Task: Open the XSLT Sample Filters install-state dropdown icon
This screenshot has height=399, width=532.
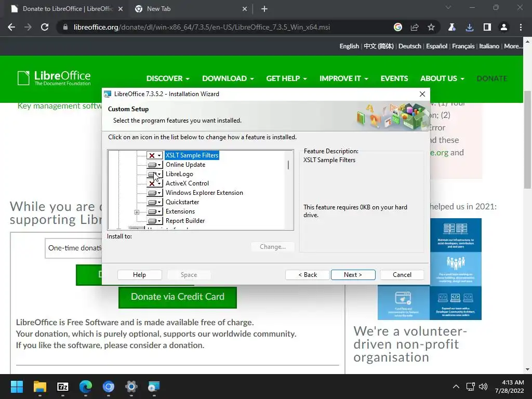Action: click(x=154, y=155)
